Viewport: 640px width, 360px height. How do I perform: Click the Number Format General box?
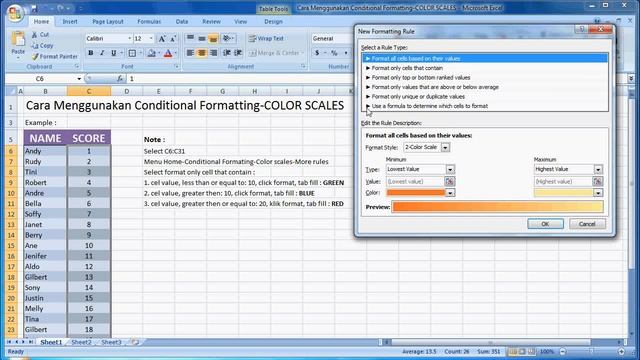click(x=331, y=39)
